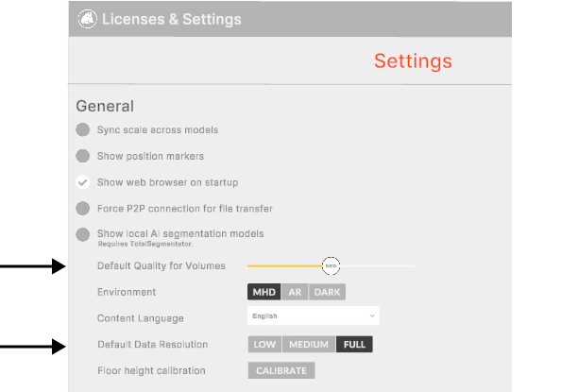Viewport: 578px width, 392px height.
Task: Click the Settings heading tab
Action: coord(413,61)
